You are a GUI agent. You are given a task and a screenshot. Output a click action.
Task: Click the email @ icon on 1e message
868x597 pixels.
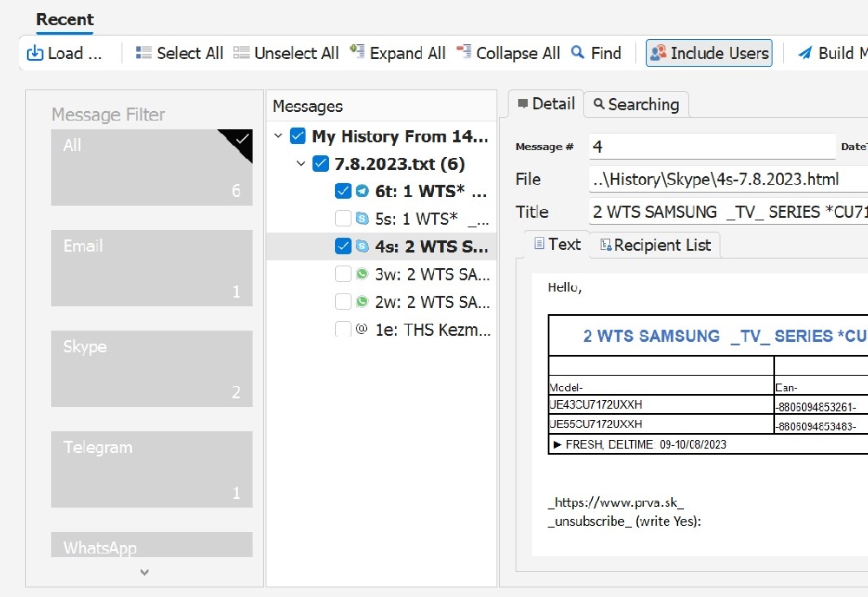pyautogui.click(x=361, y=329)
